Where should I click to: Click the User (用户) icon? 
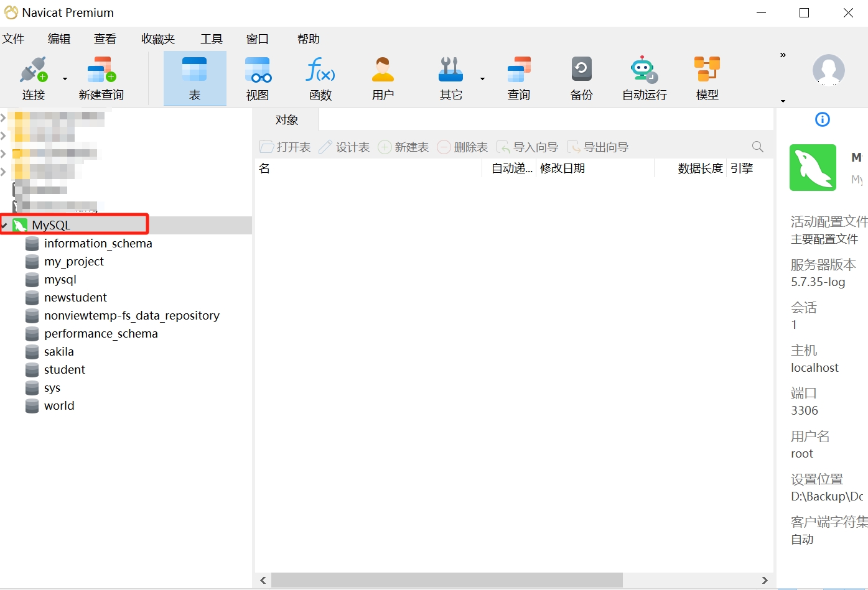click(x=383, y=70)
